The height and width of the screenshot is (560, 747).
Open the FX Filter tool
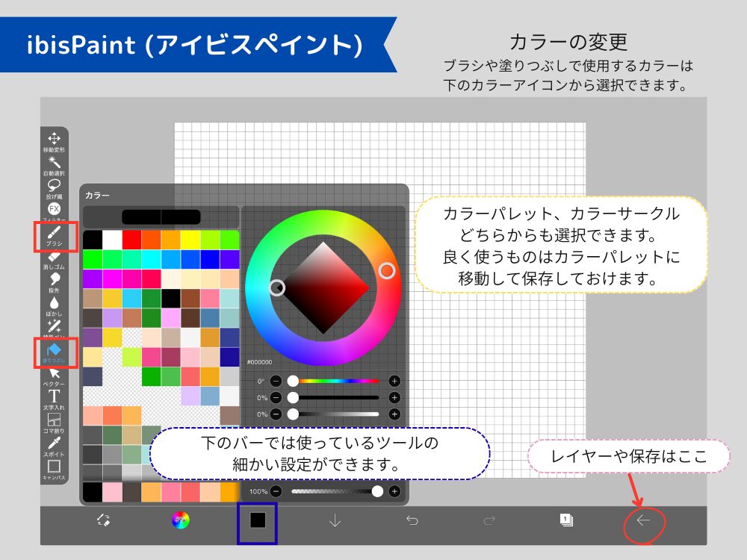(x=56, y=208)
